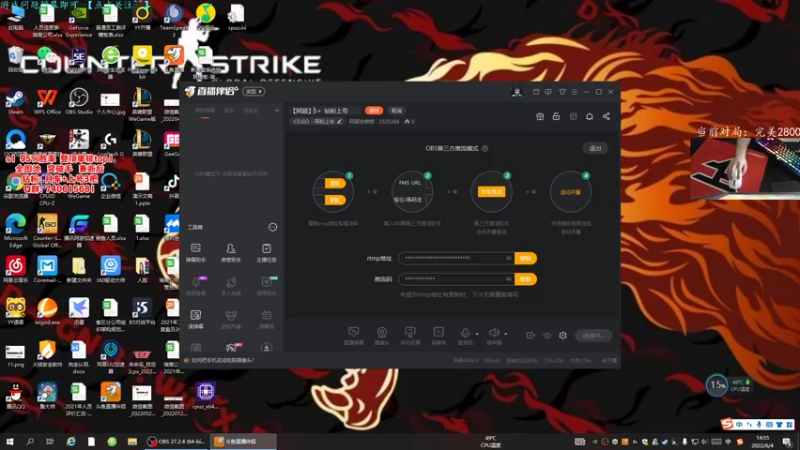Click the Windows Start button

[x=9, y=441]
